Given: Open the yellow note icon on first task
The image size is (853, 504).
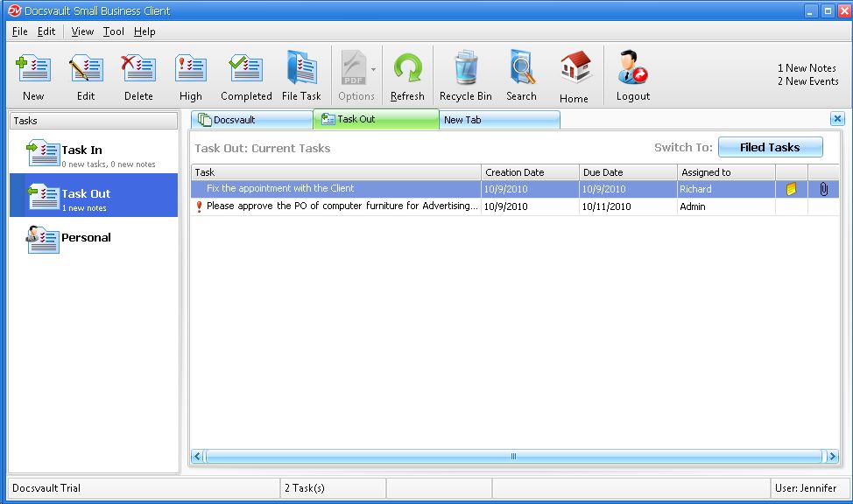Looking at the screenshot, I should (792, 189).
